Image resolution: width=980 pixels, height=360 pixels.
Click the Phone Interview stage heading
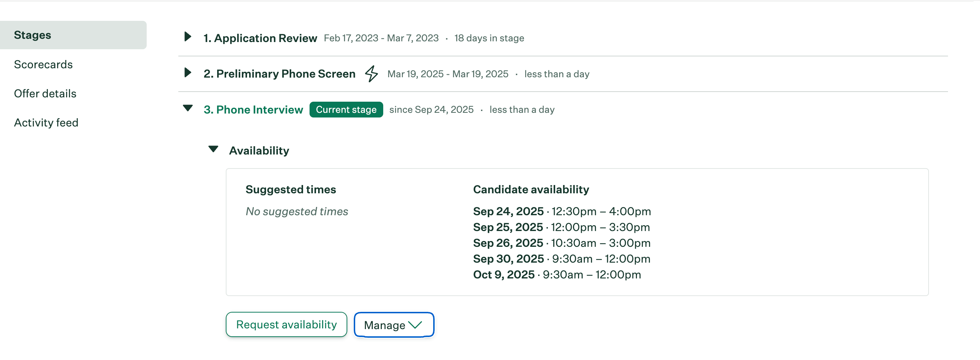pos(253,110)
